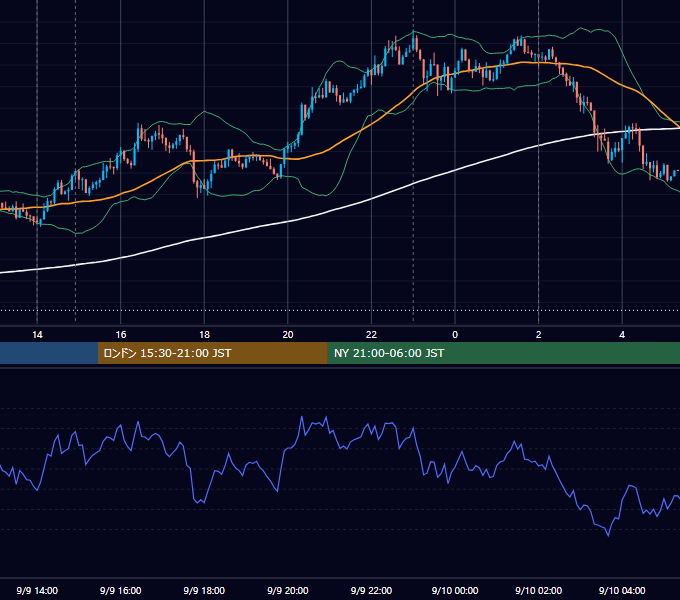Click the London 15:30-21:00 JST session bar

(212, 353)
